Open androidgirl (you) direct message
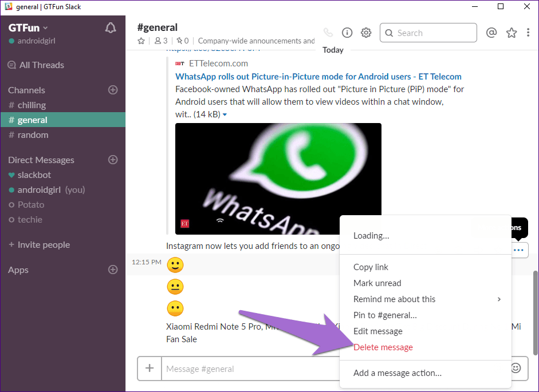This screenshot has width=539, height=392. [63, 189]
